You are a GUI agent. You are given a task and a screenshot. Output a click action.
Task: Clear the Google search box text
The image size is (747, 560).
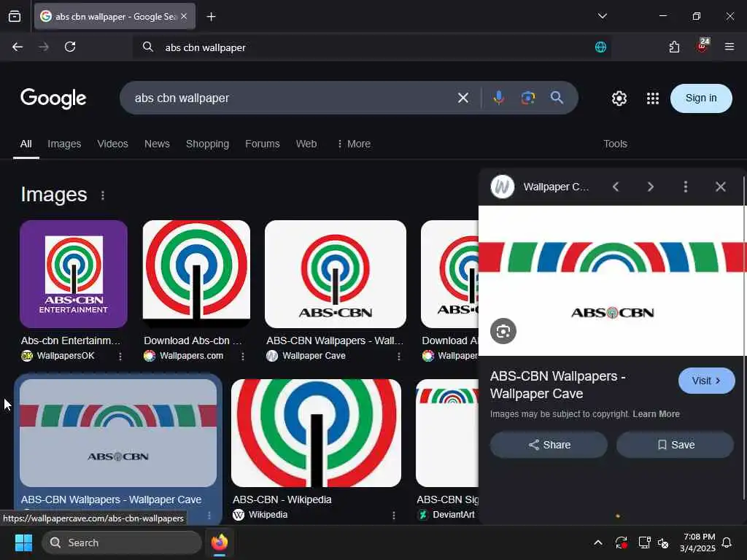tap(462, 98)
